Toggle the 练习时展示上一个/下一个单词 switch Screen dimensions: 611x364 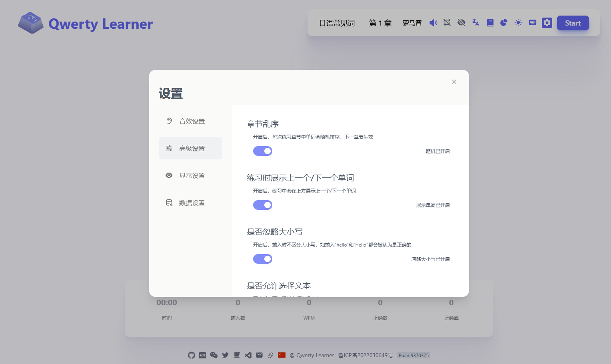(263, 205)
